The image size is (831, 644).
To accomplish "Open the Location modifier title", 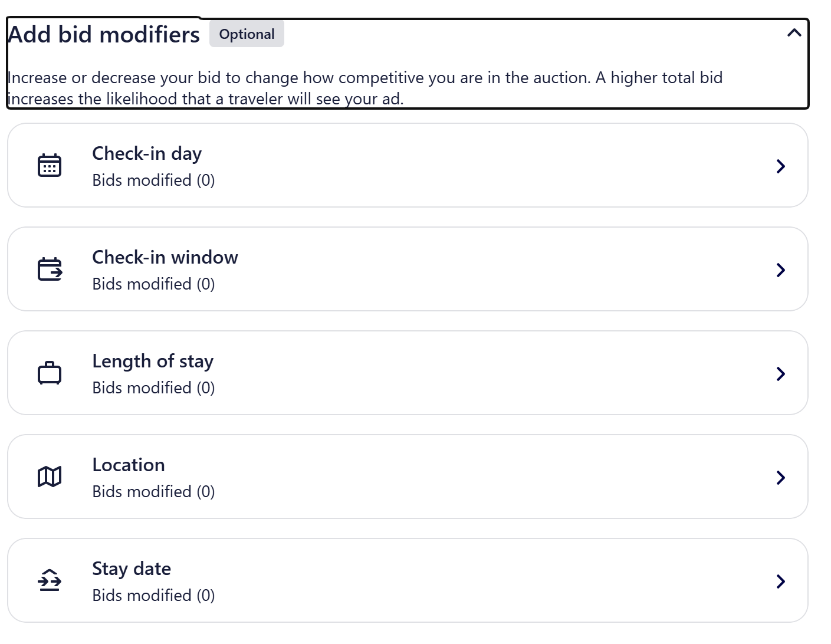I will [x=129, y=465].
